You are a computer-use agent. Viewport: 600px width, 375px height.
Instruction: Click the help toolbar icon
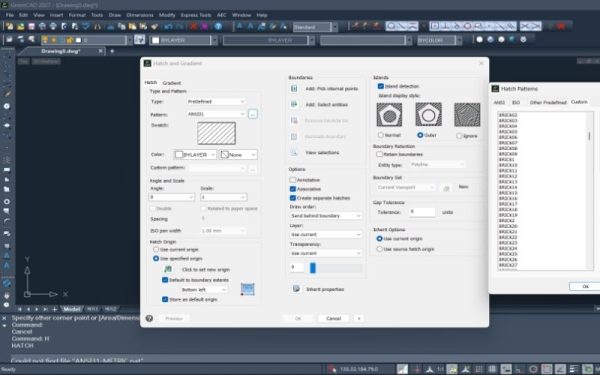tap(218, 26)
